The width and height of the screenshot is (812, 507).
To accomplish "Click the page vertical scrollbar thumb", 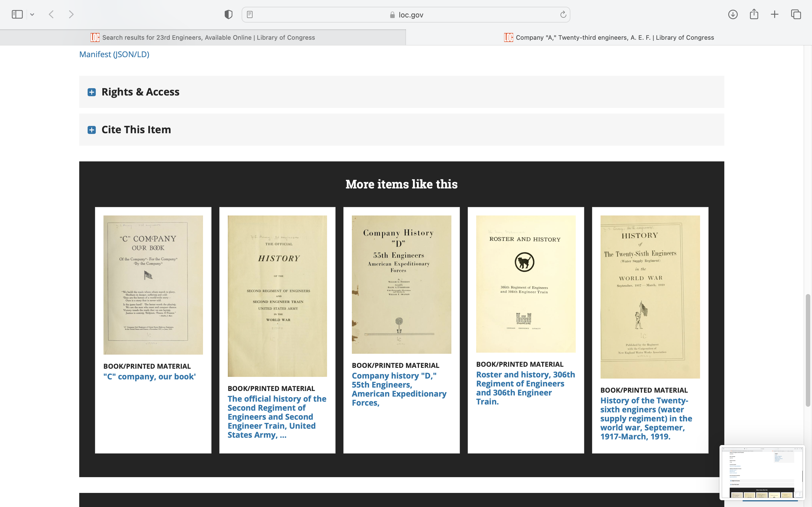I will [x=808, y=350].
